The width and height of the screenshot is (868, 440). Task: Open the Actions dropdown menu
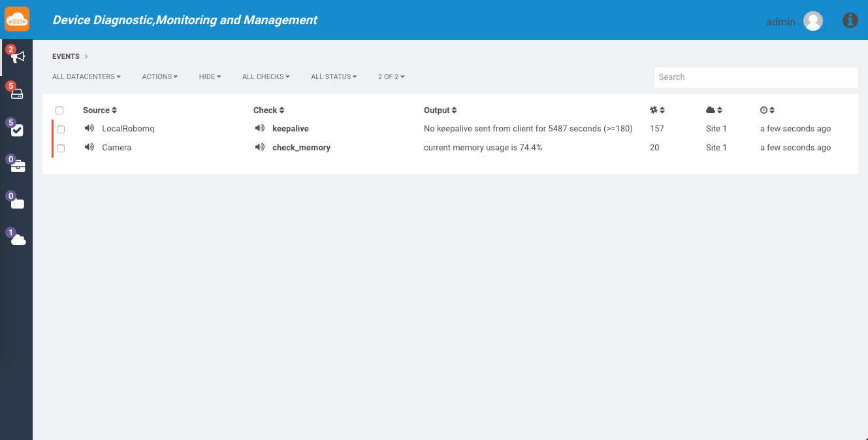[x=160, y=77]
